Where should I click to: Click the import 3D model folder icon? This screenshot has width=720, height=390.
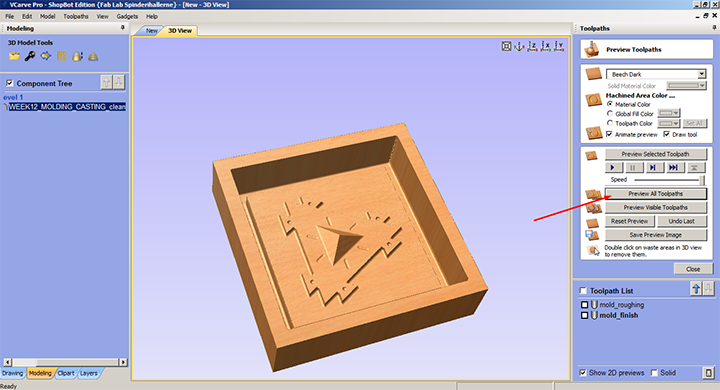14,56
